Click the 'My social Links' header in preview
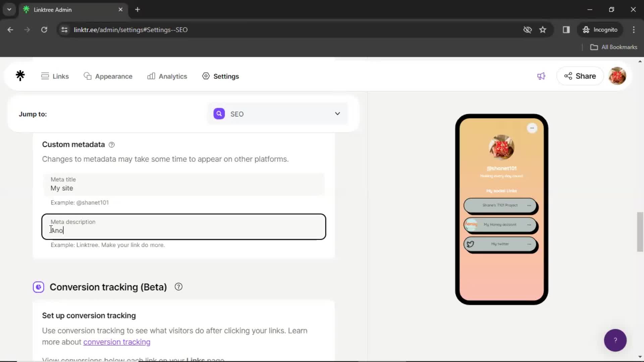 [501, 191]
